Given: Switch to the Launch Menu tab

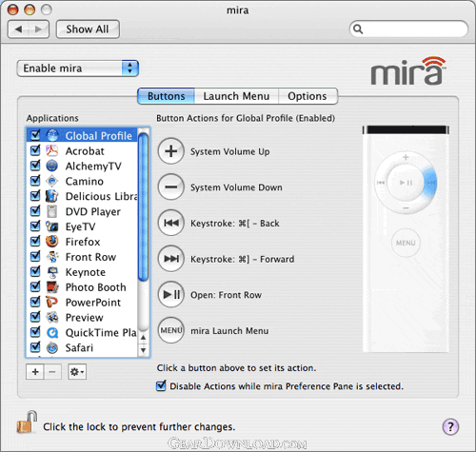Looking at the screenshot, I should click(x=236, y=96).
